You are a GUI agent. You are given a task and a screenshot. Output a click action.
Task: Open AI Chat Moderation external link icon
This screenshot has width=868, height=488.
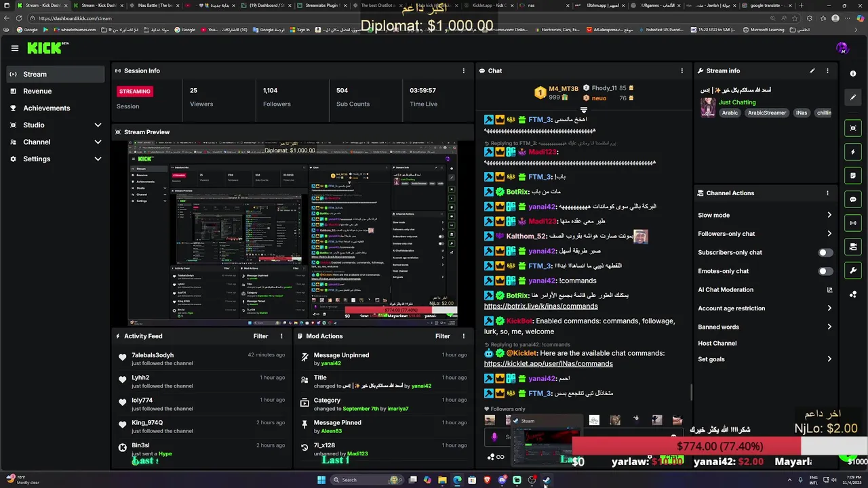click(829, 290)
